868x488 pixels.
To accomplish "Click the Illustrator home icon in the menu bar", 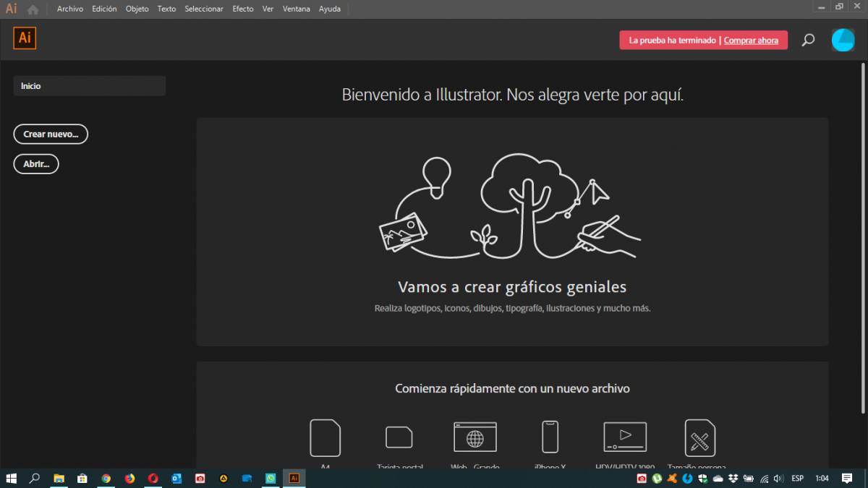I will (33, 9).
